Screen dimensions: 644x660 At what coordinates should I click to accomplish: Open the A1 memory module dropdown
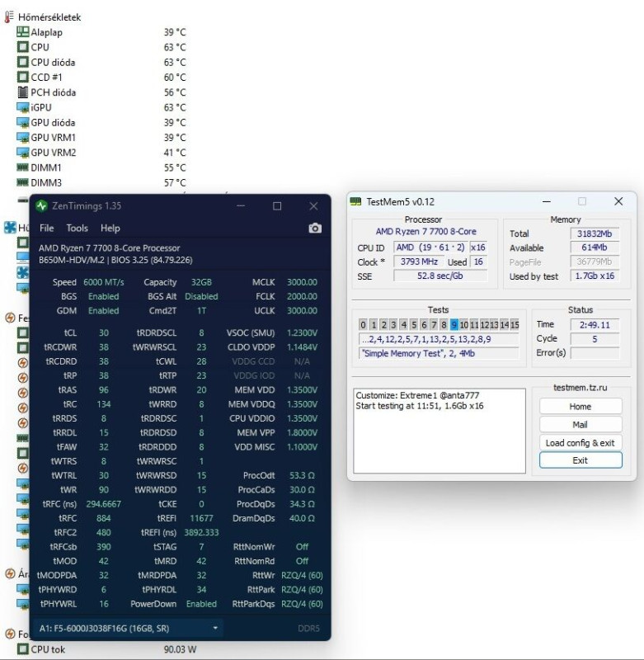pyautogui.click(x=128, y=629)
